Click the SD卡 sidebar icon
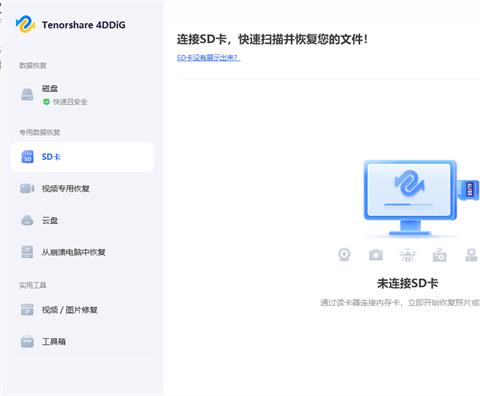Screen dimensions: 480x396 [27, 157]
